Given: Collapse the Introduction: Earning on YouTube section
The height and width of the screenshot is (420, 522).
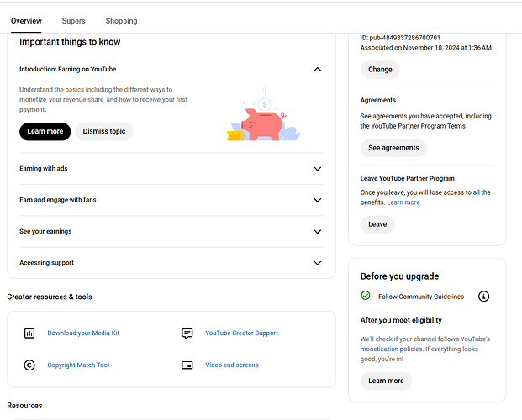Looking at the screenshot, I should (318, 69).
